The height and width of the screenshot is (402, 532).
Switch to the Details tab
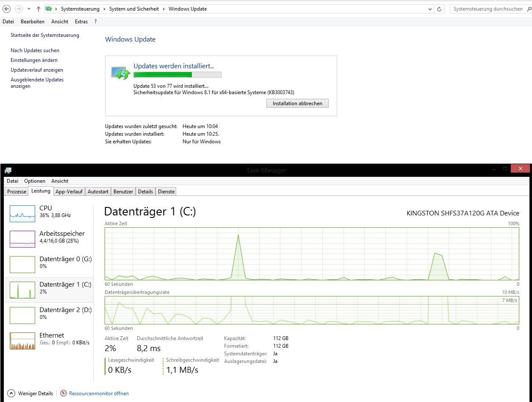tap(145, 192)
